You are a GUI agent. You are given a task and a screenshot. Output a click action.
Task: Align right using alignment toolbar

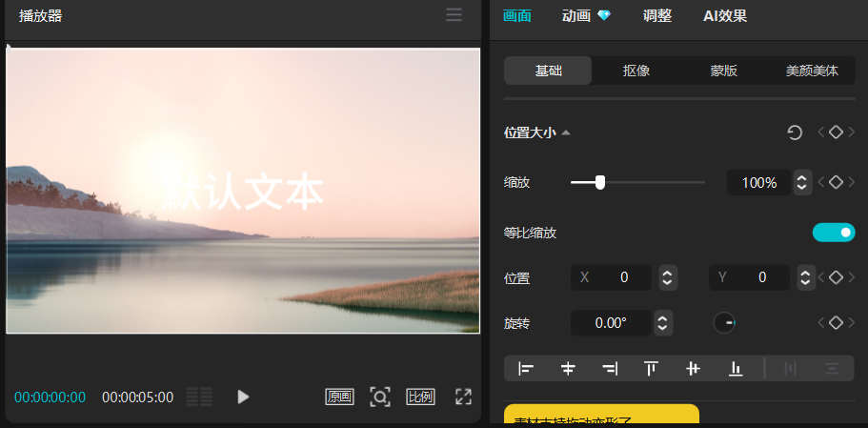610,368
